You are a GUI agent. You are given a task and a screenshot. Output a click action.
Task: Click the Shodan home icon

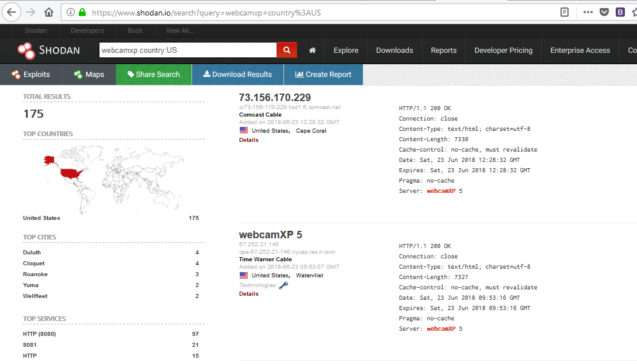[312, 51]
